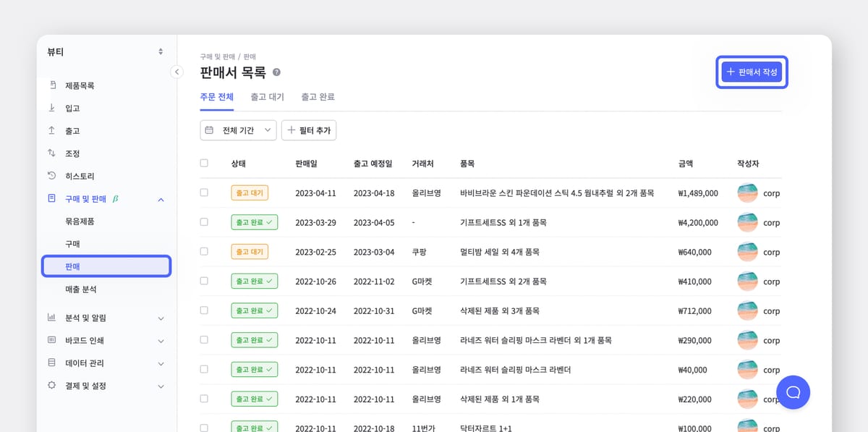The width and height of the screenshot is (868, 432).
Task: Check the checkbox on the 바비브라운 스킨 row
Action: pos(205,192)
